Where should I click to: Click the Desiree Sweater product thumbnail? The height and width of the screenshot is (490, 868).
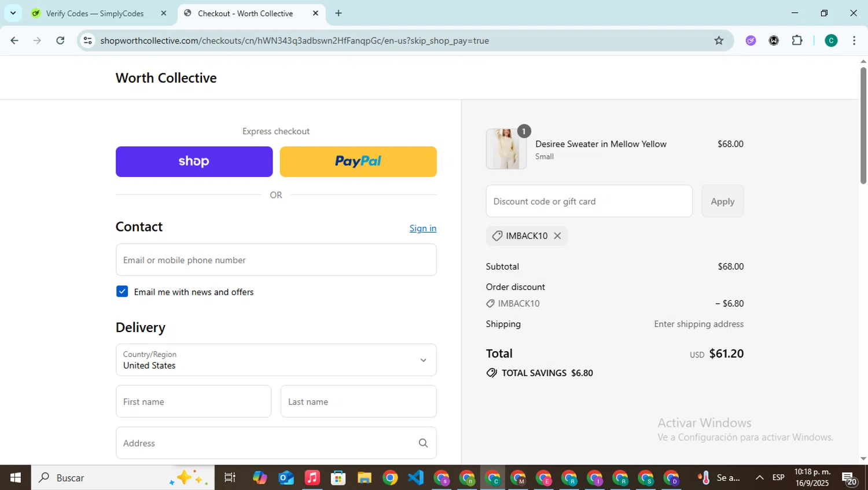(x=506, y=149)
